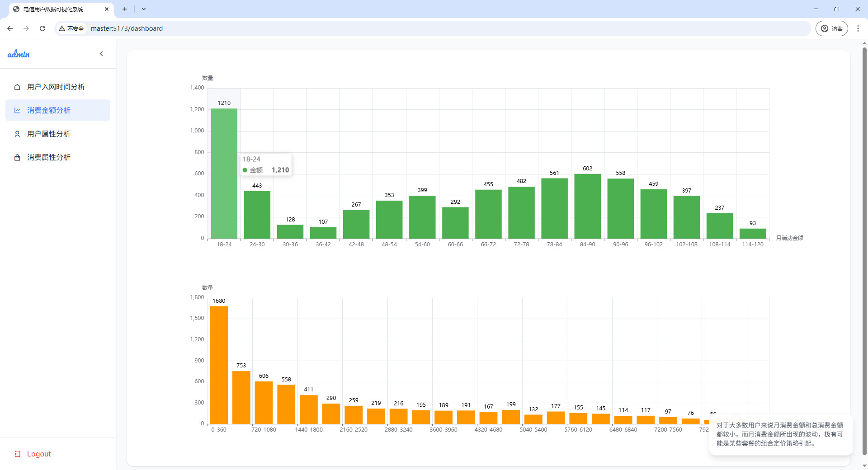Click the Logout link
Image resolution: width=868 pixels, height=470 pixels.
click(x=39, y=454)
